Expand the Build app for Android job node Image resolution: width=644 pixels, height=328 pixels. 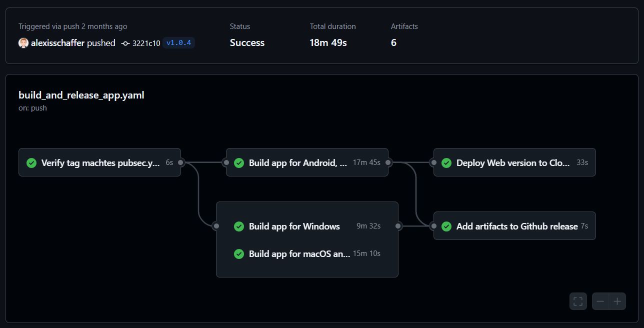(x=297, y=162)
